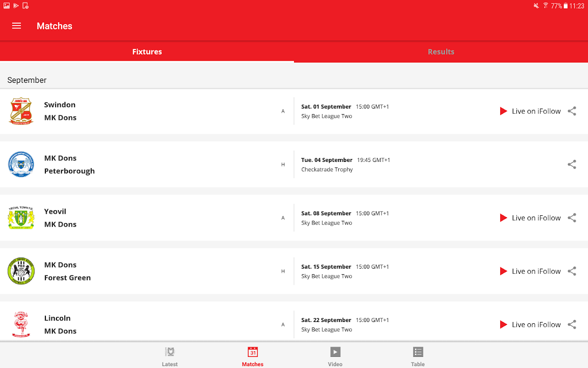The image size is (588, 368).
Task: Open 'Live on iFollow' for Yeovil match
Action: pos(536,218)
